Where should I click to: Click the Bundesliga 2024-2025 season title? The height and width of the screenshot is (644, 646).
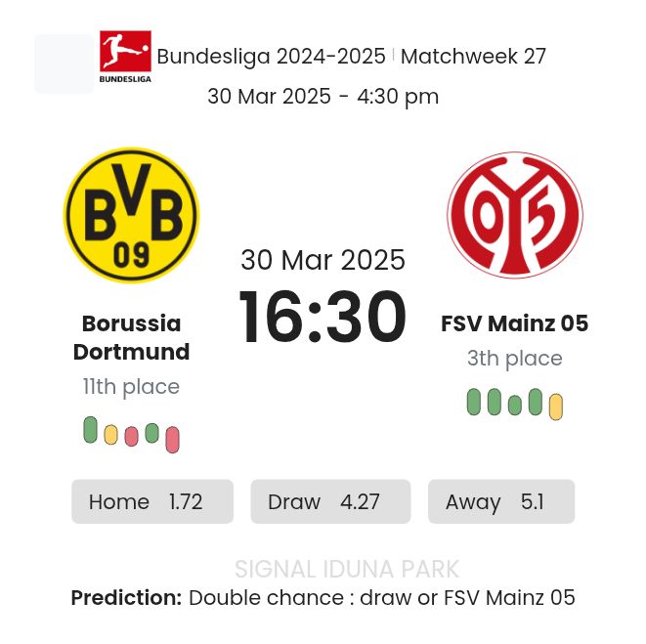tap(271, 57)
